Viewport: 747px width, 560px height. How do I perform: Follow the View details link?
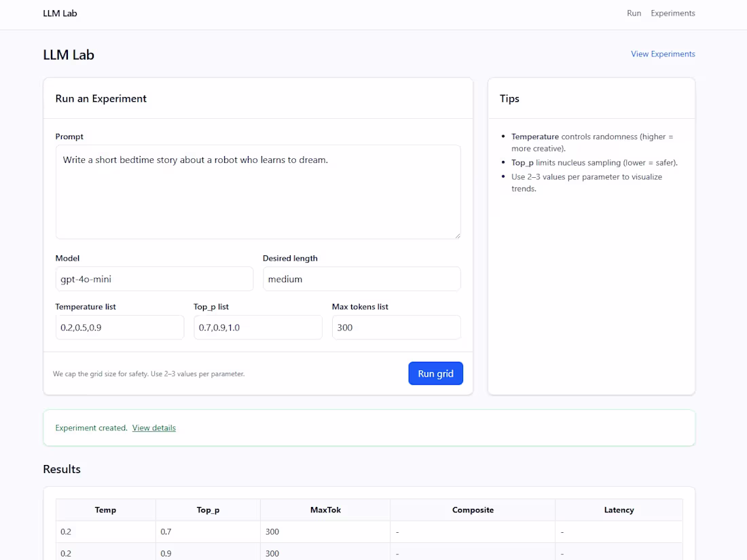(154, 428)
